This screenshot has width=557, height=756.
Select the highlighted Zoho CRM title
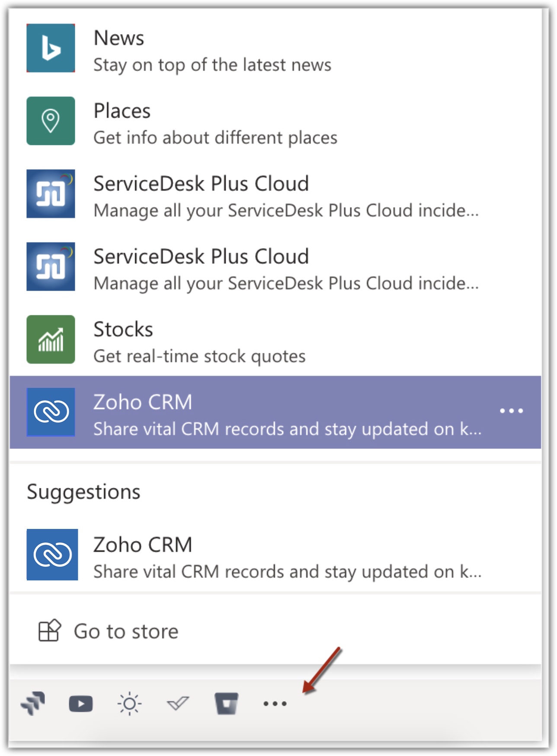[x=143, y=402]
